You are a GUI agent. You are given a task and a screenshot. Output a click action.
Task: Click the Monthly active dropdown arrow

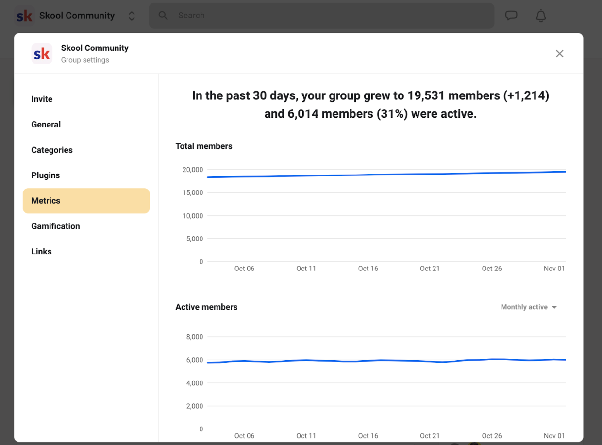[x=554, y=307]
